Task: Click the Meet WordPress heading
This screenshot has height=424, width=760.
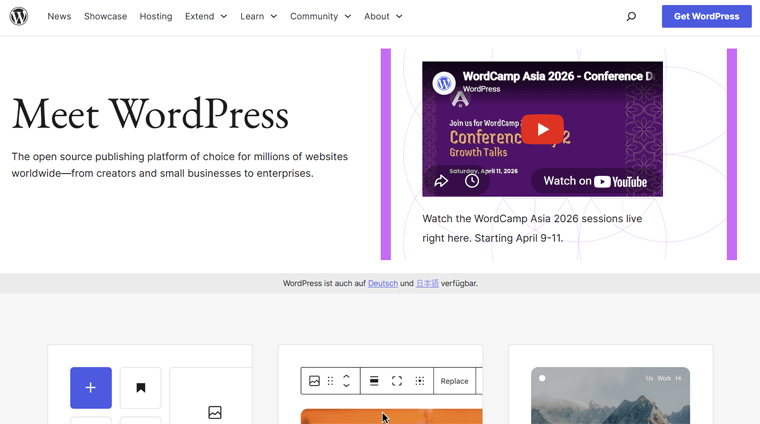Action: tap(150, 114)
